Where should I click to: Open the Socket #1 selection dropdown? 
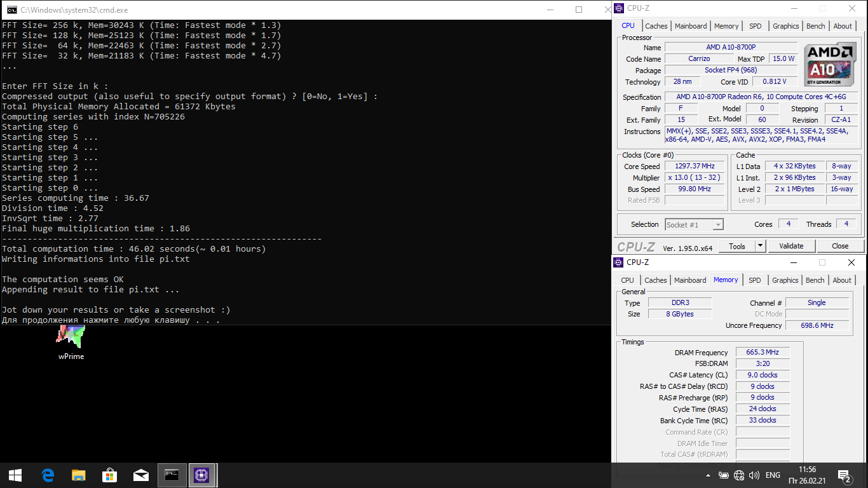[694, 224]
